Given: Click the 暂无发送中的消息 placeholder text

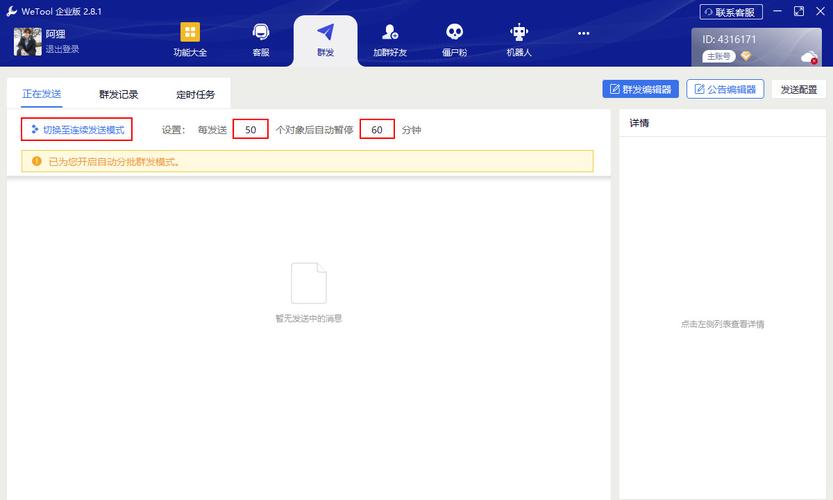Looking at the screenshot, I should [x=309, y=318].
